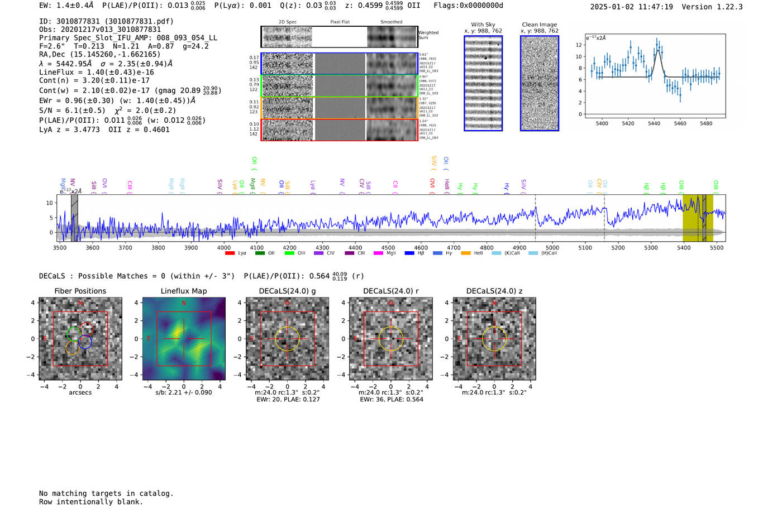Click the Flags:0x0000000d text

coord(469,6)
